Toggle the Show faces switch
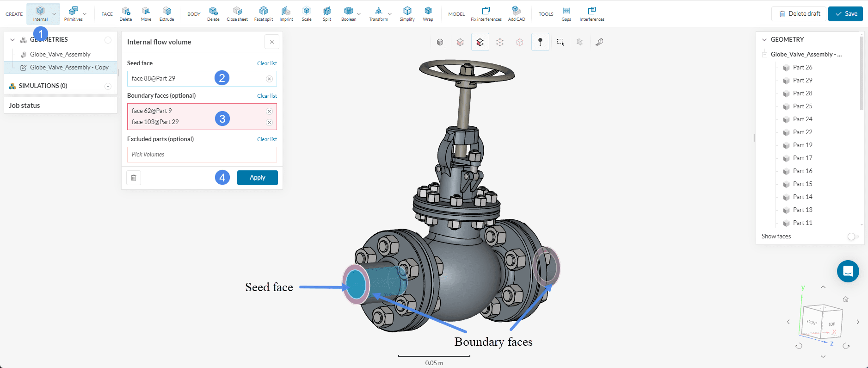The width and height of the screenshot is (868, 368). point(853,237)
